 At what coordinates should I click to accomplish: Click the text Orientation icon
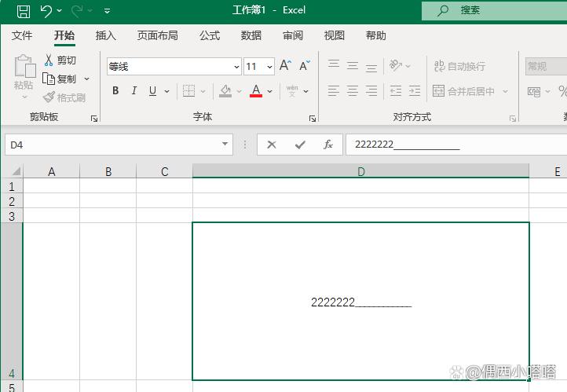point(395,65)
